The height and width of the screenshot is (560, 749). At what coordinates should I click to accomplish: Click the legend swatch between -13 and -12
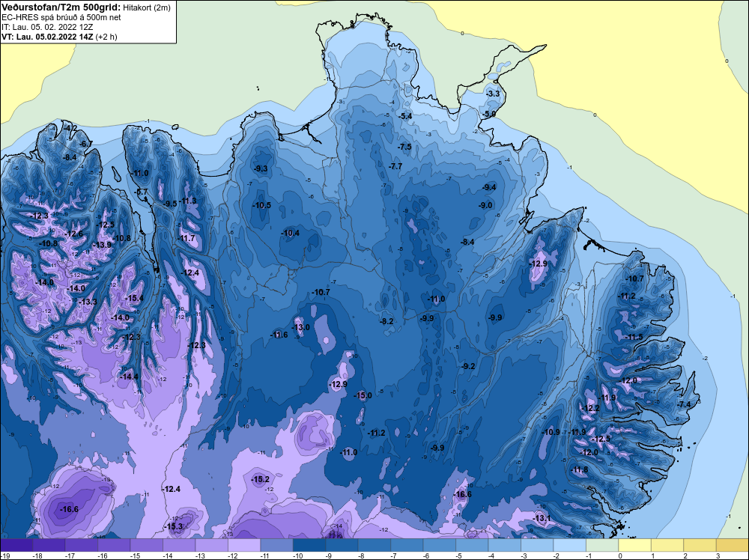pyautogui.click(x=212, y=545)
